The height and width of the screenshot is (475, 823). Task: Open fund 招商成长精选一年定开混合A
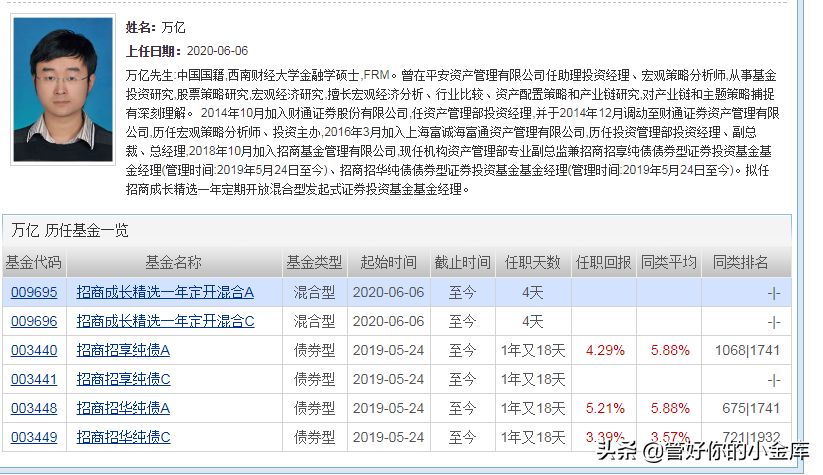[x=165, y=292]
